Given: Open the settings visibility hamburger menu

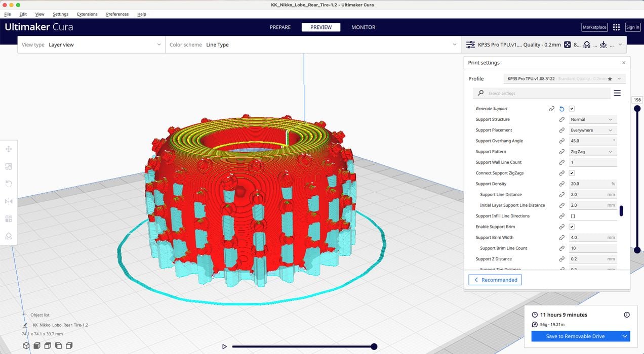Looking at the screenshot, I should click(617, 93).
